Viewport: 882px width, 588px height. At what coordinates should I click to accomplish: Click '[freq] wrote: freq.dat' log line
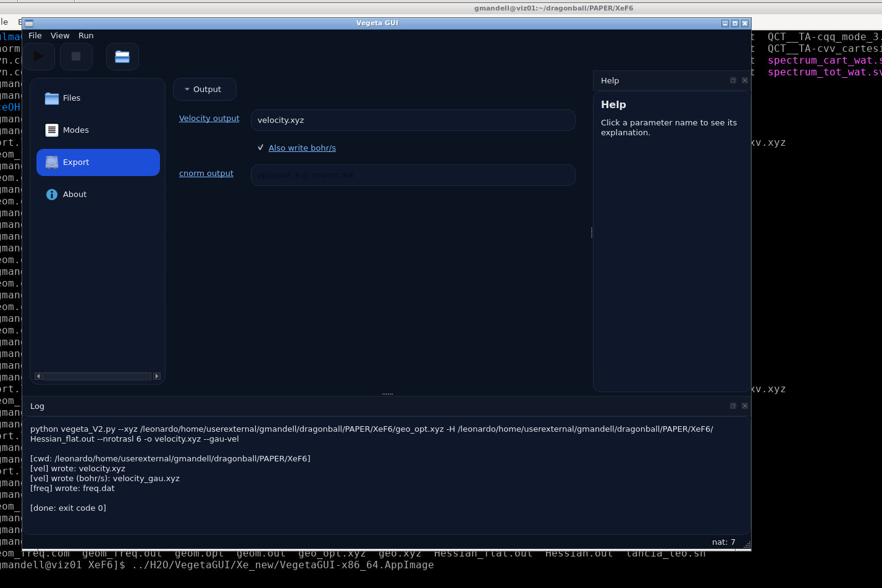click(x=72, y=488)
